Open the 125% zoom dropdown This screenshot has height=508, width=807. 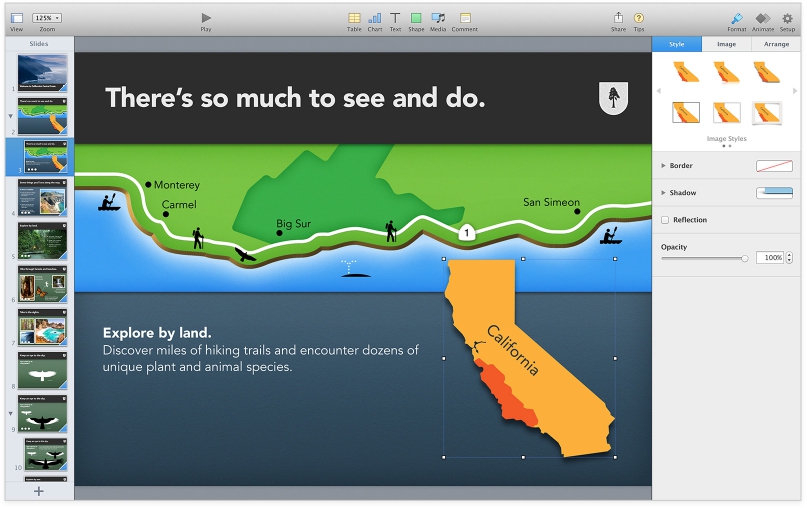pyautogui.click(x=47, y=18)
